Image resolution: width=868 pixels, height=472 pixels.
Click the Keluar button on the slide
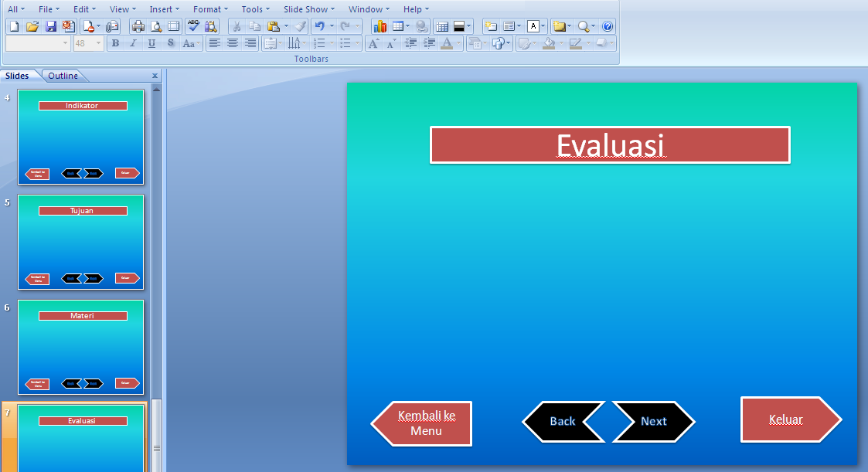[786, 419]
